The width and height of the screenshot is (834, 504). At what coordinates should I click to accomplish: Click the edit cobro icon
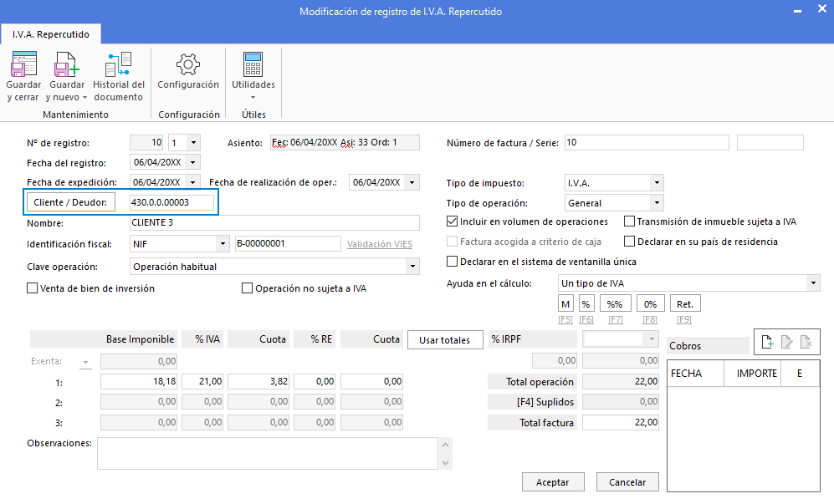pyautogui.click(x=786, y=342)
